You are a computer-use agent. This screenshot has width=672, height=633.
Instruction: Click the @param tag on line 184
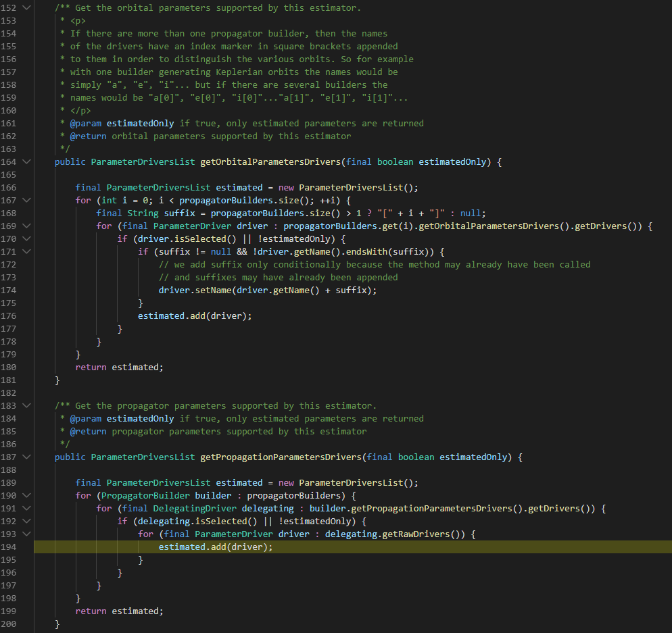[x=86, y=418]
